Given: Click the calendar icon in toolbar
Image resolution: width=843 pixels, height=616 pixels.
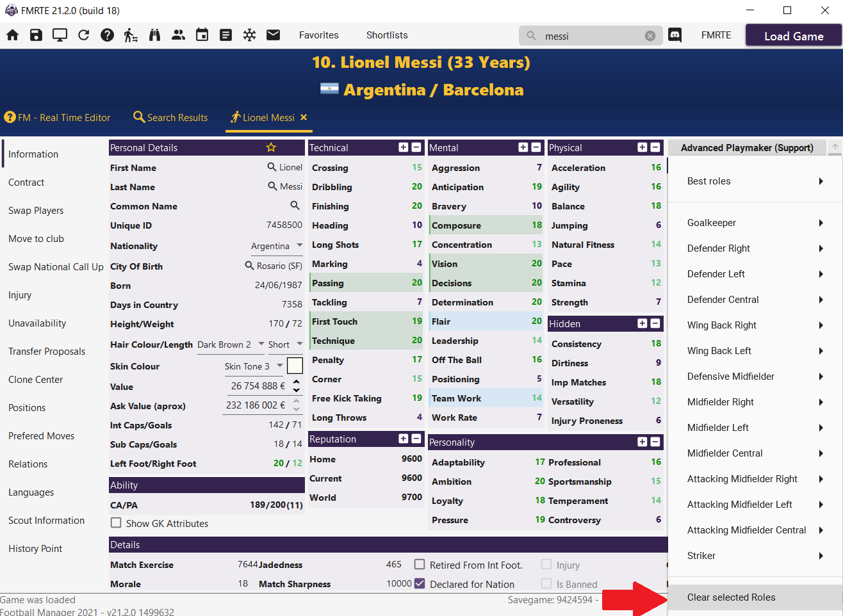Looking at the screenshot, I should tap(202, 35).
